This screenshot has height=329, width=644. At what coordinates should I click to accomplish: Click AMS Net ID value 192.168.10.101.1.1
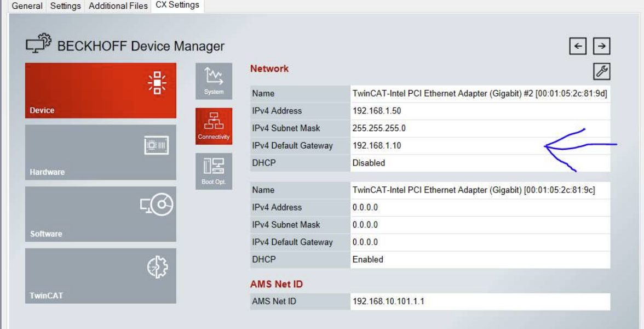[388, 301]
